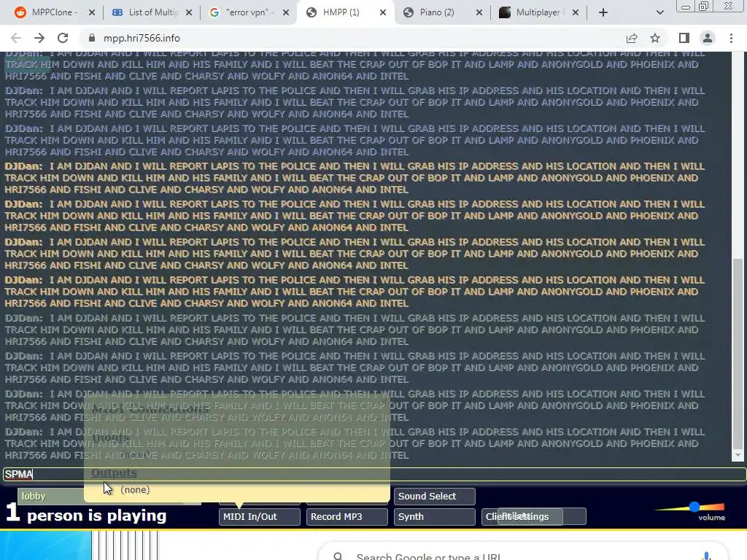This screenshot has height=560, width=747.
Task: Close the MPPClone tab
Action: coord(92,12)
